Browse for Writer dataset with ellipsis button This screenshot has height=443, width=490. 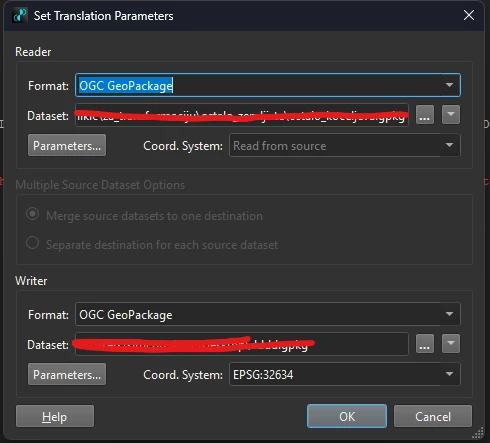[425, 344]
